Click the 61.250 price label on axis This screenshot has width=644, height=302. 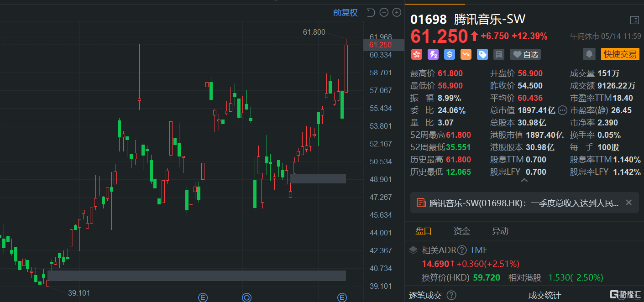pyautogui.click(x=383, y=45)
